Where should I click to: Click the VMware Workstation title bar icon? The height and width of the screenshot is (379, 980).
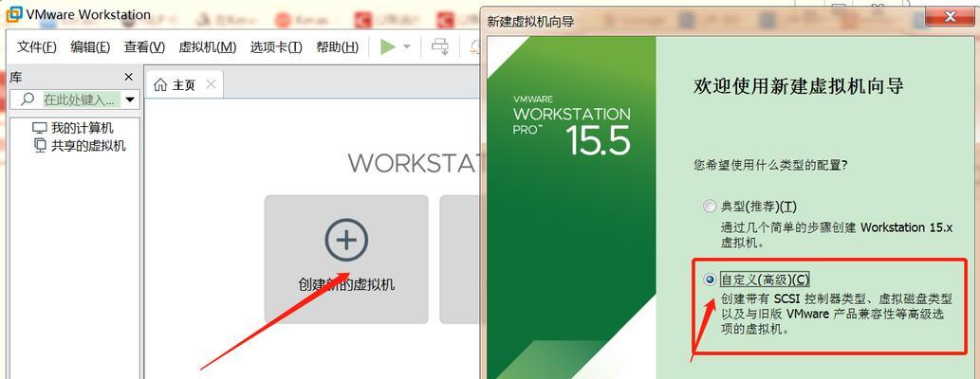tap(13, 13)
